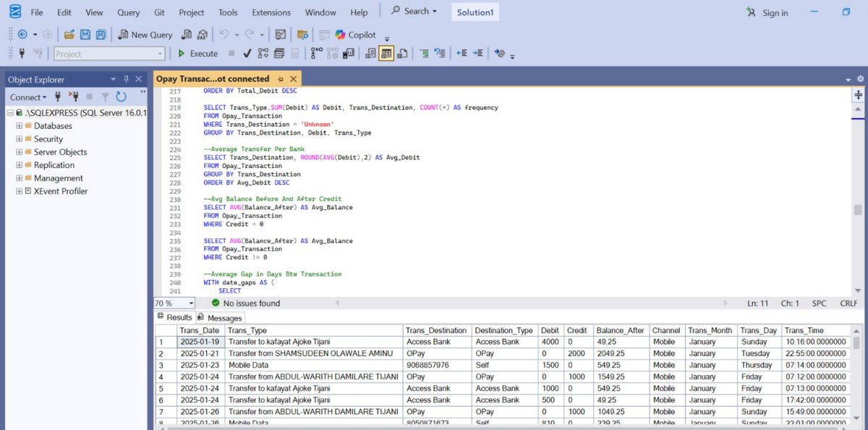Click the '9068857976' destination cell
The width and height of the screenshot is (868, 430).
pyautogui.click(x=436, y=365)
